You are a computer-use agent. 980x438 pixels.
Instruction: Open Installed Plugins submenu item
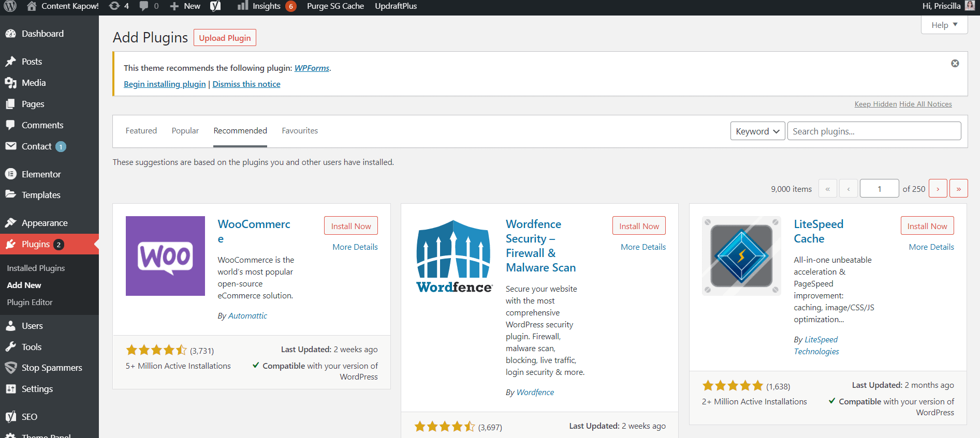(x=36, y=268)
